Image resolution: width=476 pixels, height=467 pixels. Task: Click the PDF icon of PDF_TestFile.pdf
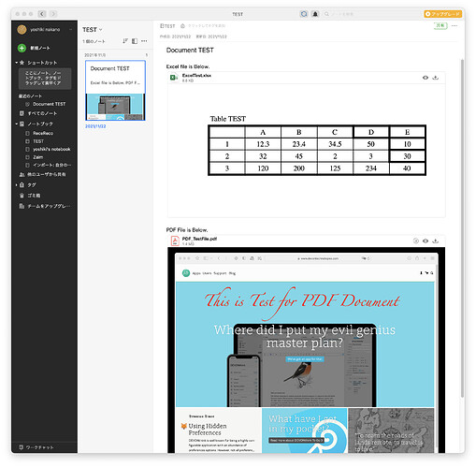(175, 241)
